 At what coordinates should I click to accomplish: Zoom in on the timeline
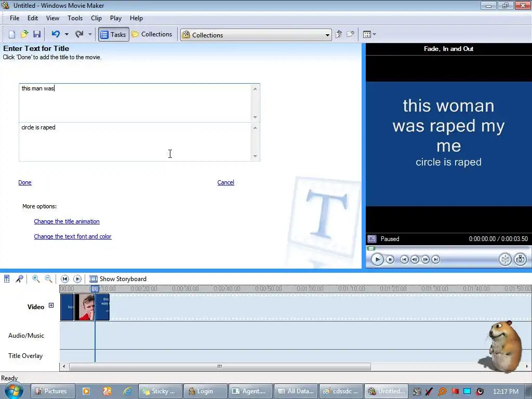(x=36, y=279)
